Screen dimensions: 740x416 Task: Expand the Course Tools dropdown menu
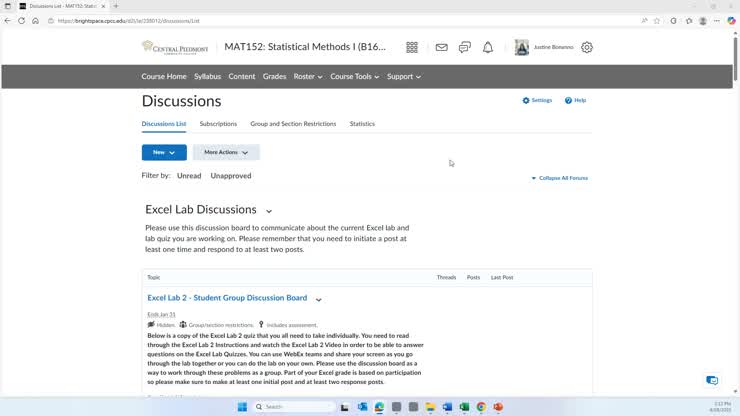(x=354, y=76)
